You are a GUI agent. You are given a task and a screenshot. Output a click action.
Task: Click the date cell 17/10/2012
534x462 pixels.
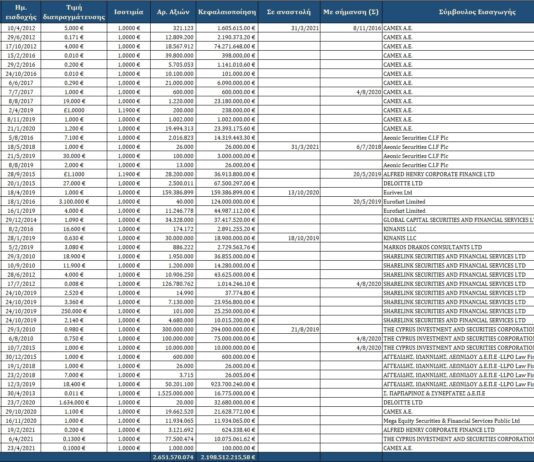point(21,47)
